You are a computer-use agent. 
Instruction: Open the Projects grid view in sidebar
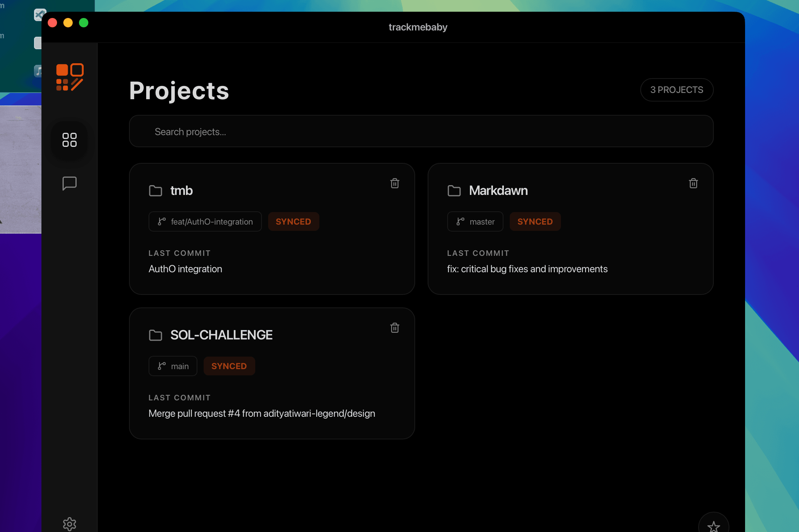coord(70,140)
